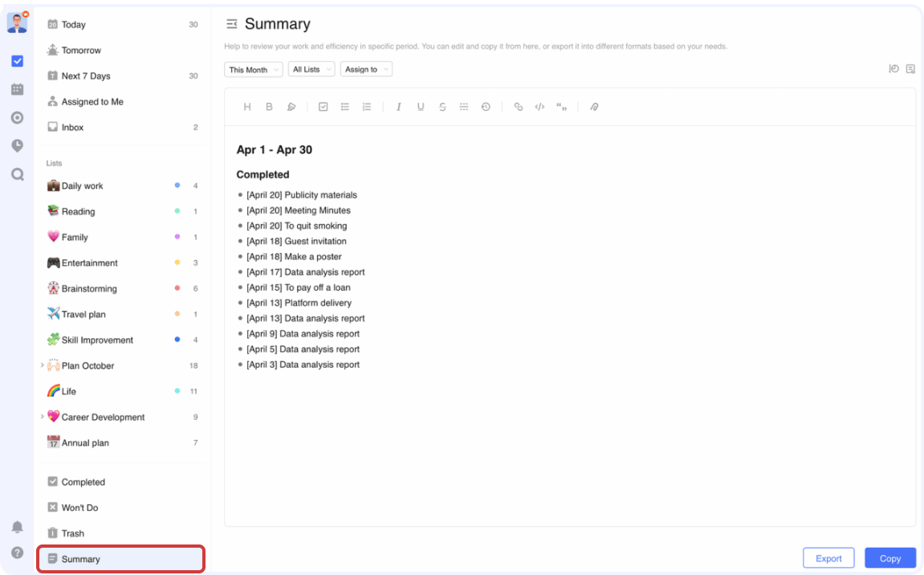Click the Export button

pyautogui.click(x=828, y=558)
